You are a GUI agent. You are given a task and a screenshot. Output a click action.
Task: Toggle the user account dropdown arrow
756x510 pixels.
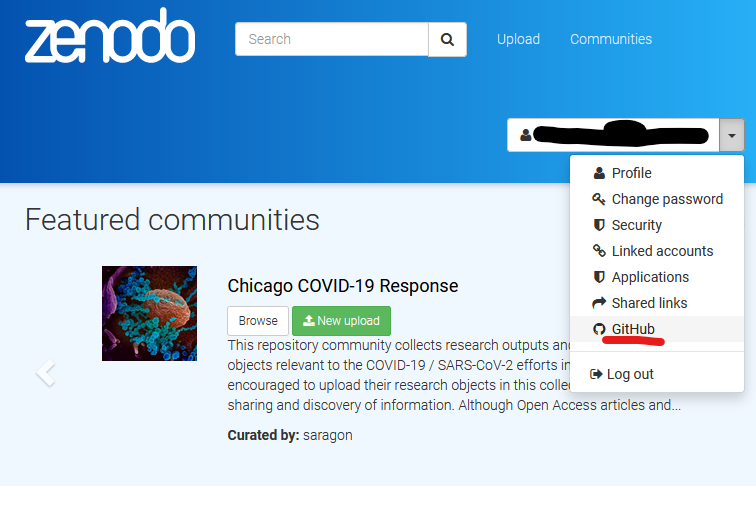tap(731, 135)
